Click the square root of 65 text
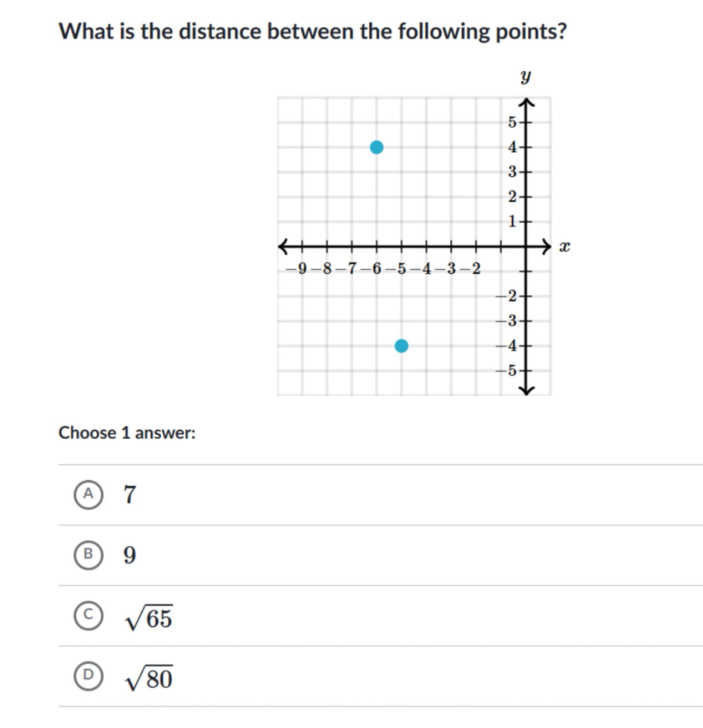703x728 pixels. (x=149, y=617)
